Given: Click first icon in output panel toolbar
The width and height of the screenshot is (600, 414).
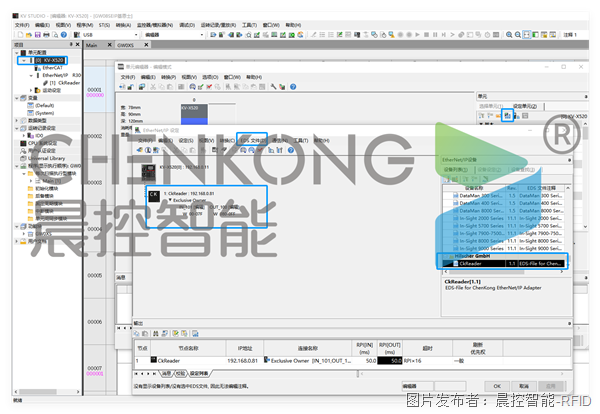Looking at the screenshot, I should [x=137, y=333].
